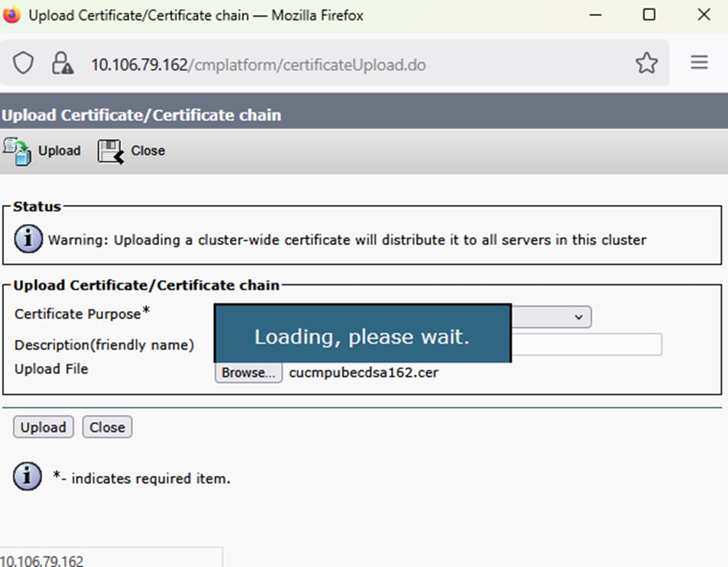Click the Upload File label
This screenshot has height=567, width=728.
point(51,369)
